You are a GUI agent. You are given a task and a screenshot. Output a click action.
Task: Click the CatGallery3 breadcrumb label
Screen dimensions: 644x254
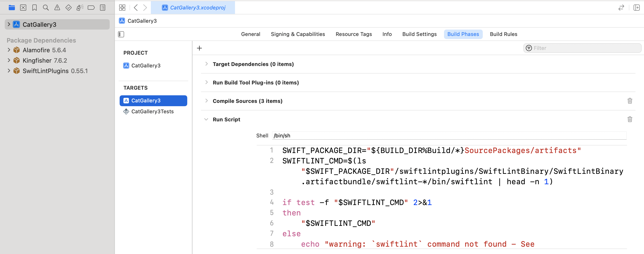click(142, 21)
